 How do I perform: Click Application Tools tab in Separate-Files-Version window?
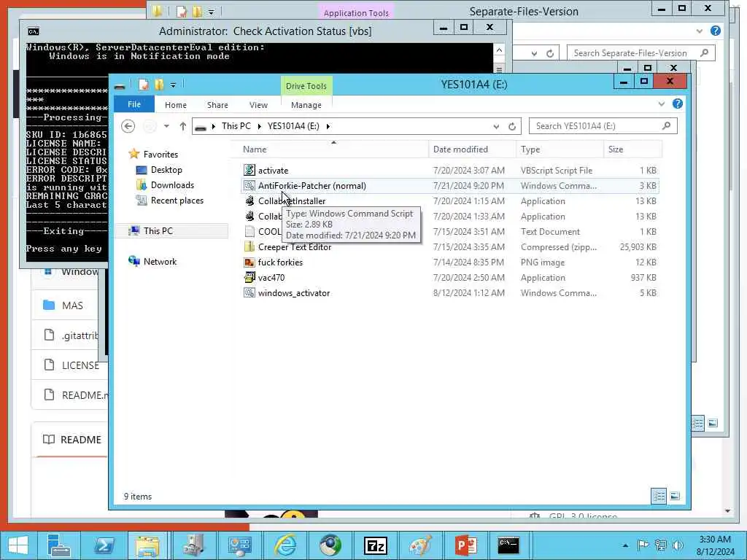(x=356, y=13)
